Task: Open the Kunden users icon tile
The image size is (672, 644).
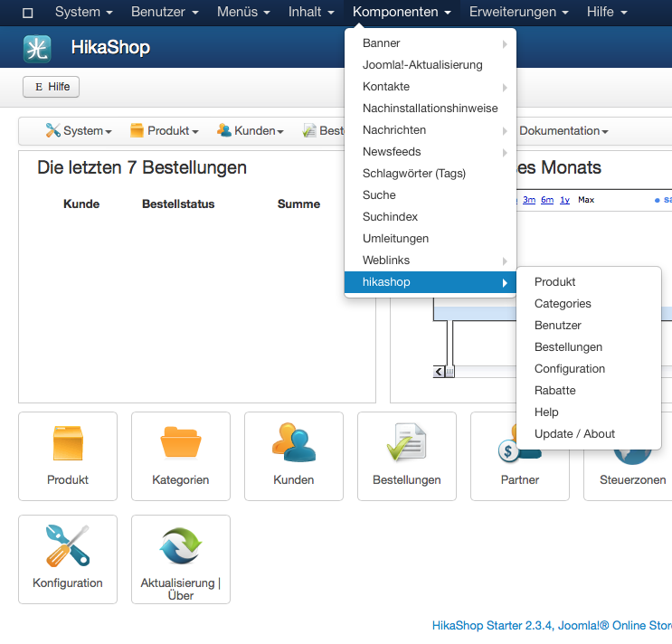Action: [x=294, y=457]
